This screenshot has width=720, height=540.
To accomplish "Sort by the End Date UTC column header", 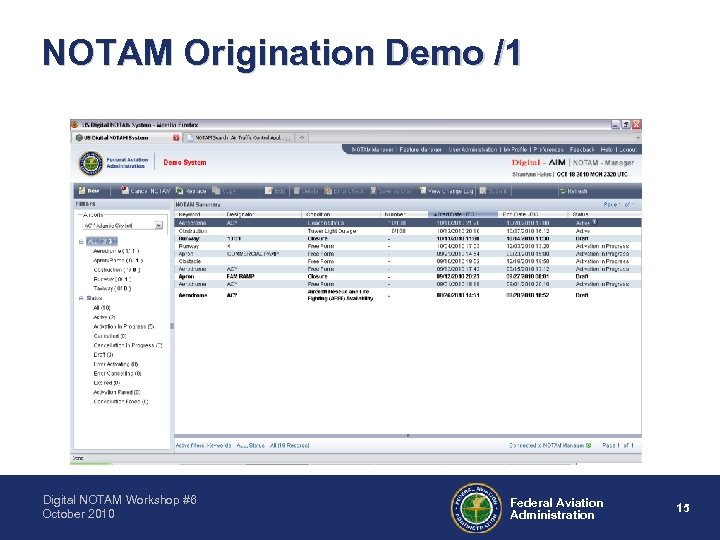I will coord(534,214).
